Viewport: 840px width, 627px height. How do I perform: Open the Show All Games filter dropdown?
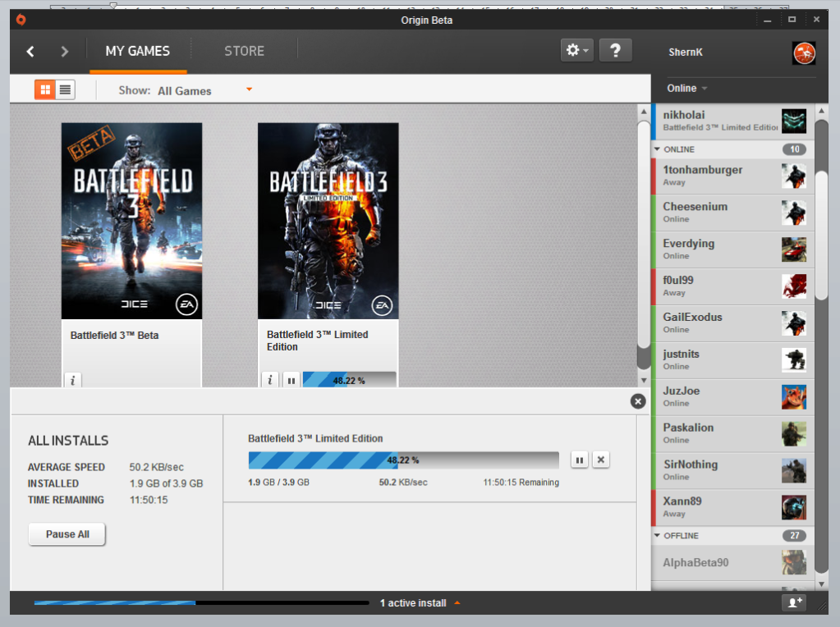click(x=249, y=89)
